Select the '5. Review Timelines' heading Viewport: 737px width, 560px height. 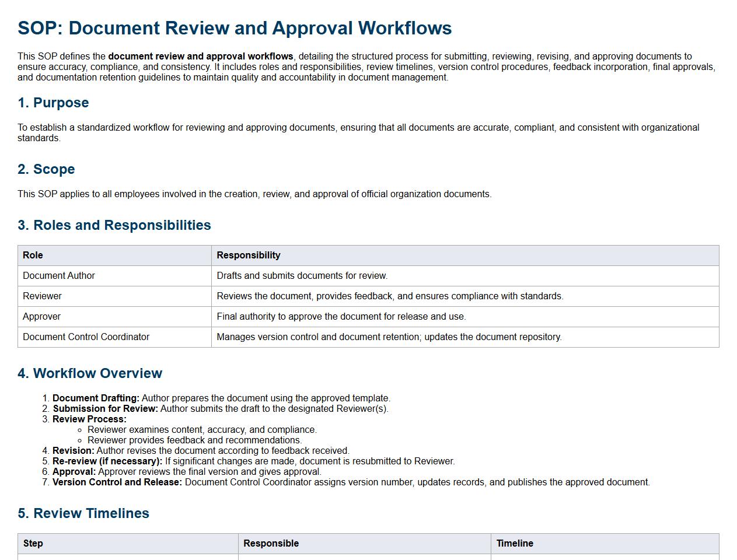pos(83,513)
